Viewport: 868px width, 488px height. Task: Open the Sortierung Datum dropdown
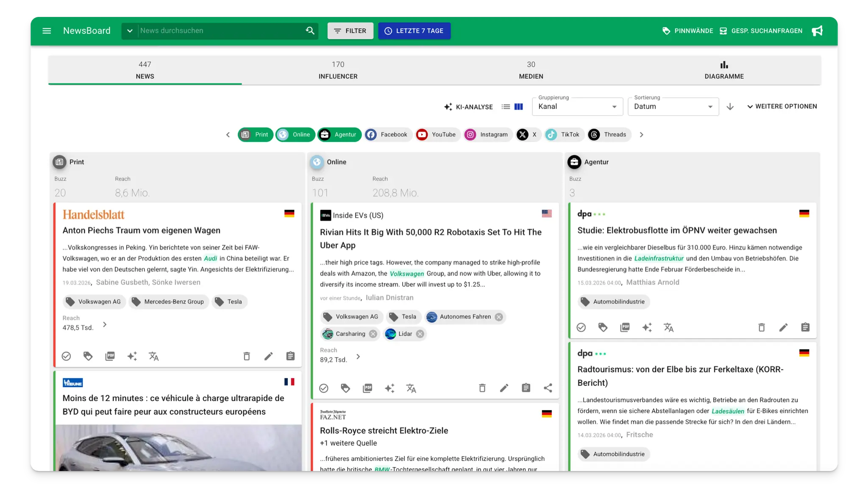(673, 106)
